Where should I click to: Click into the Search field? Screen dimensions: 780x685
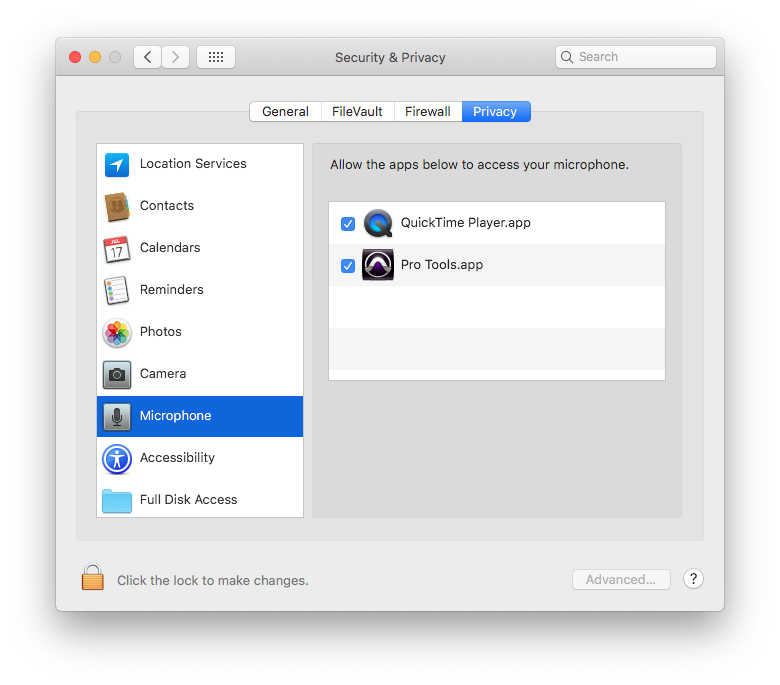pyautogui.click(x=636, y=57)
